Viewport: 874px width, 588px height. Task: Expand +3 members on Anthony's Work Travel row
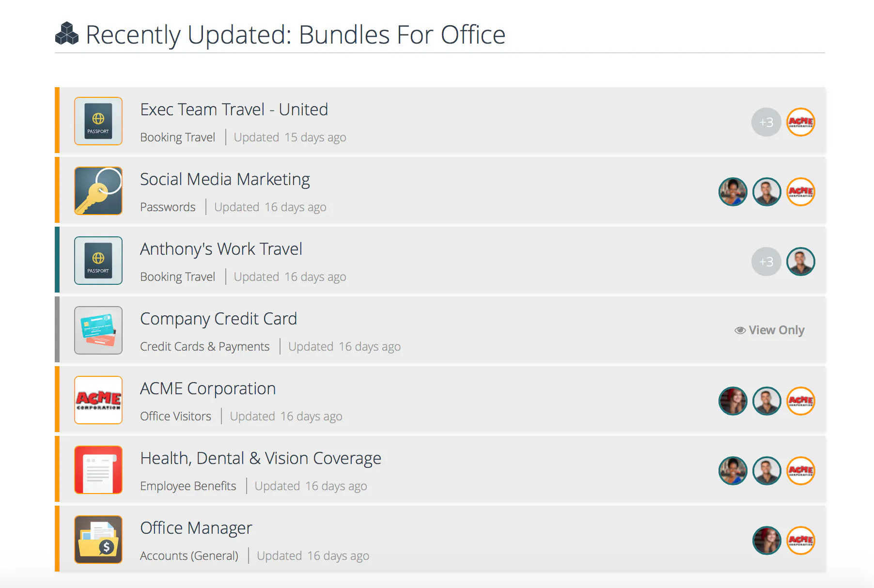(x=766, y=262)
